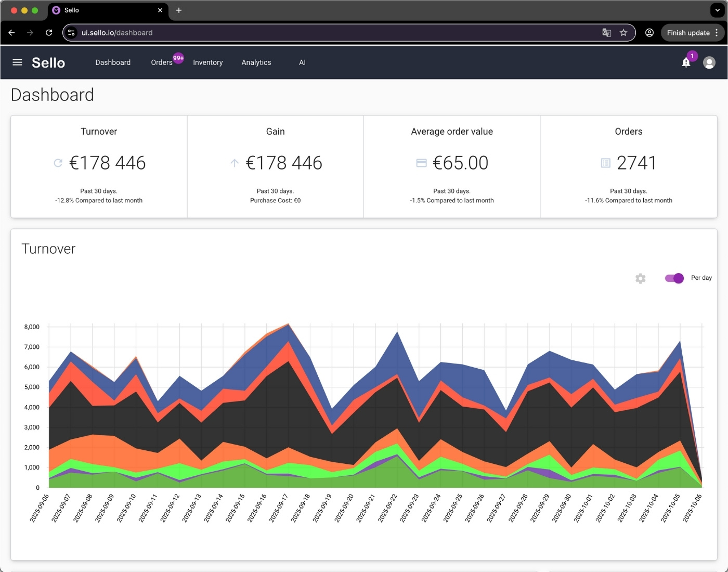Open the user account avatar in Sello header

pos(709,62)
